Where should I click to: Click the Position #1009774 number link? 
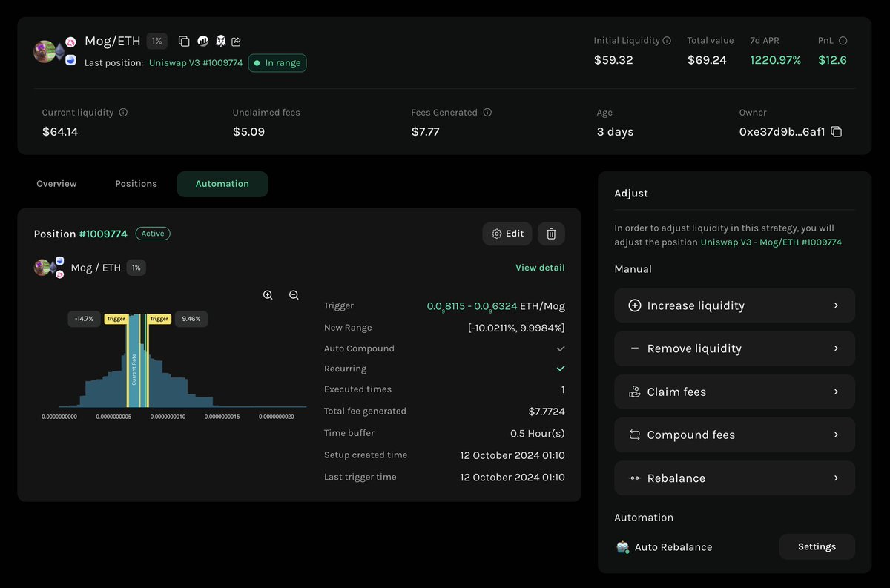click(103, 234)
